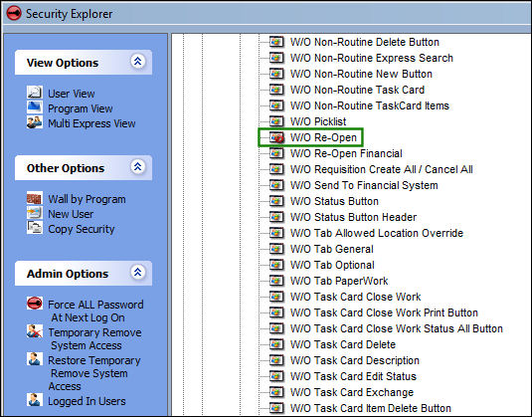Click the Copy Security icon
The image size is (532, 417).
pos(35,228)
